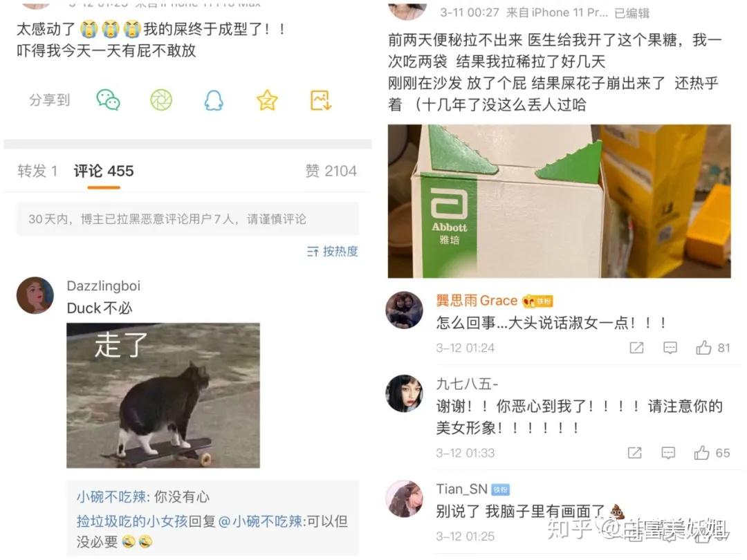Reply to 龔思雨Grace's comment bubble icon
This screenshot has width=747, height=560.
pyautogui.click(x=670, y=348)
